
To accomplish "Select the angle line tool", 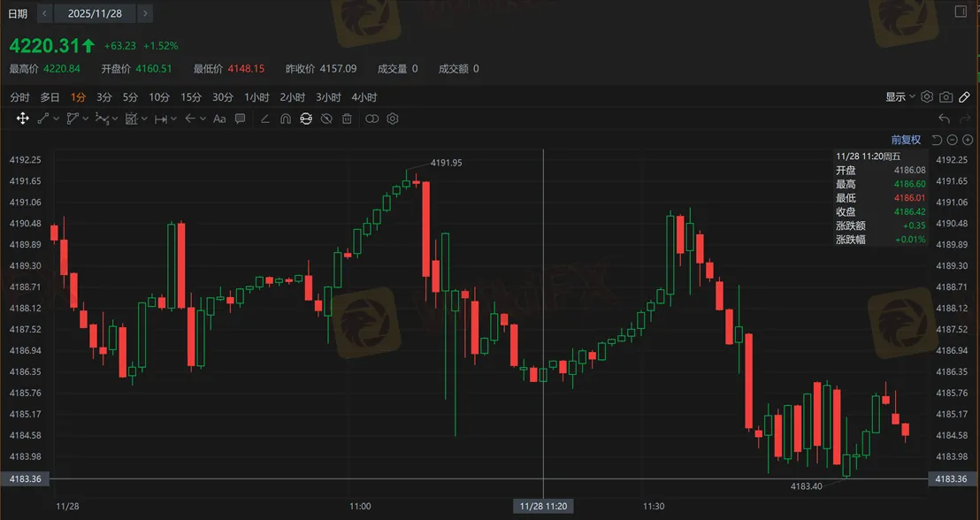I will [x=265, y=119].
